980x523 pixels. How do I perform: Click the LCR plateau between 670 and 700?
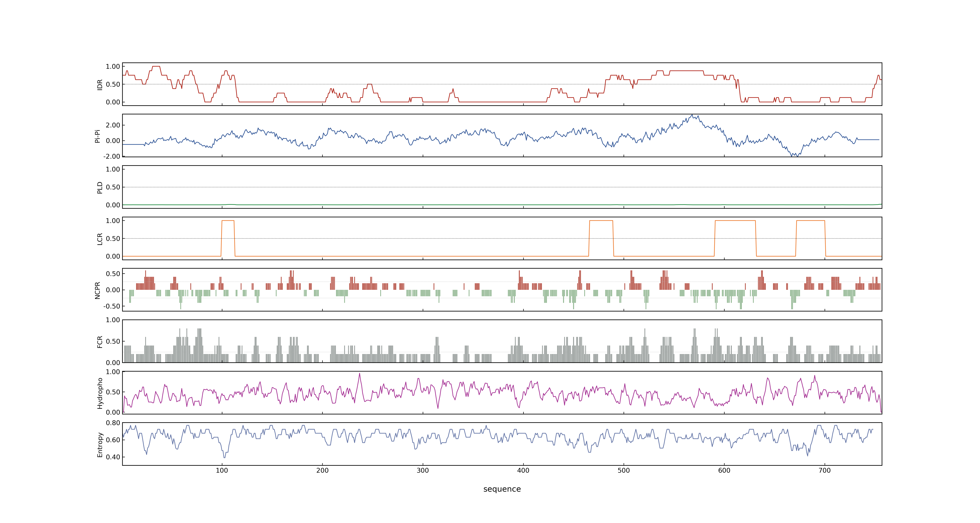point(811,221)
